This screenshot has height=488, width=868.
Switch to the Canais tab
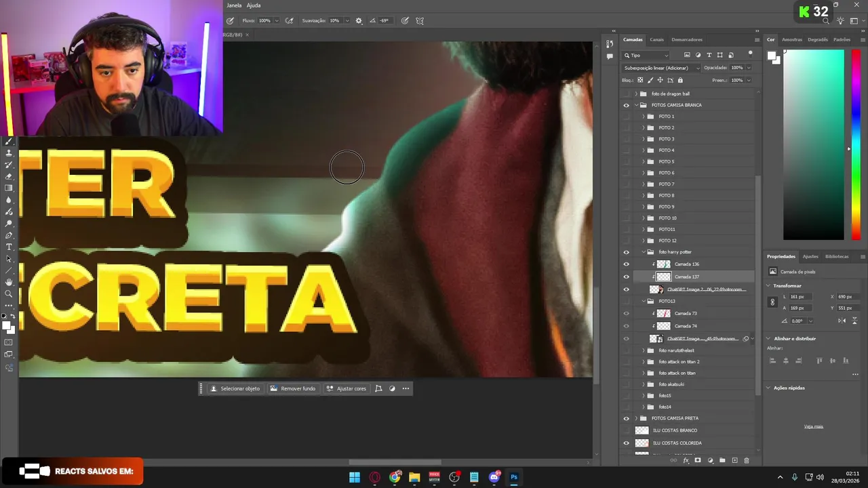(656, 39)
